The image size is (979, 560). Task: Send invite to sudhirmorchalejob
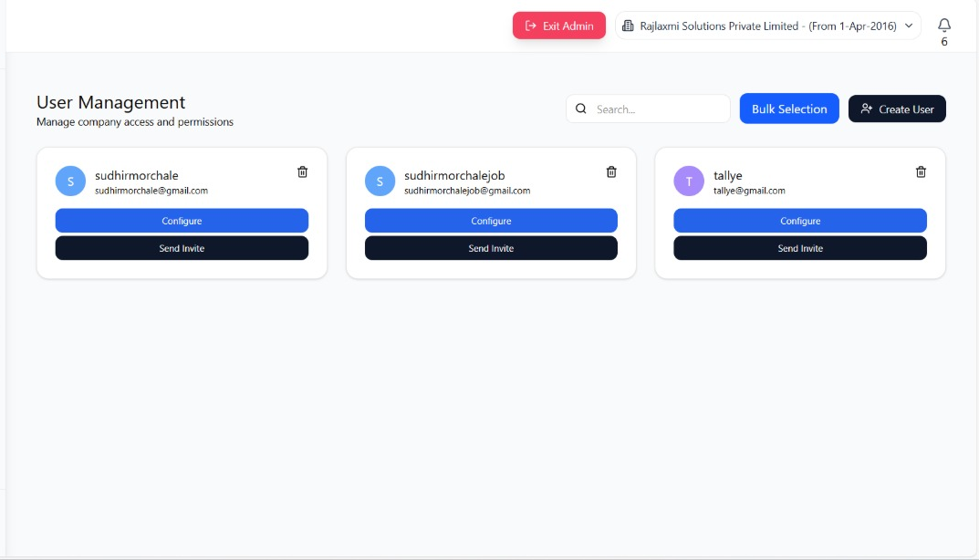pyautogui.click(x=491, y=248)
